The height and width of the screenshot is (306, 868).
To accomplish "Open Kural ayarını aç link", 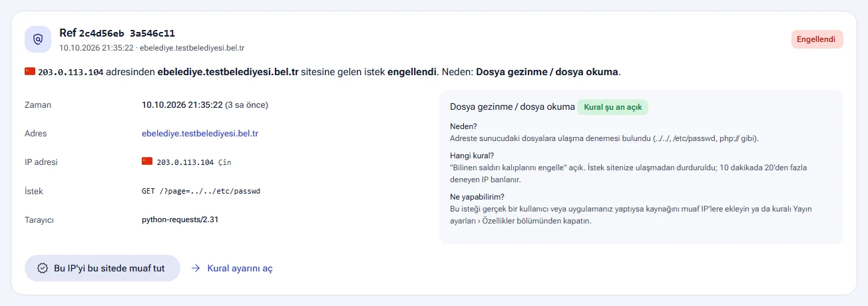I will point(240,268).
